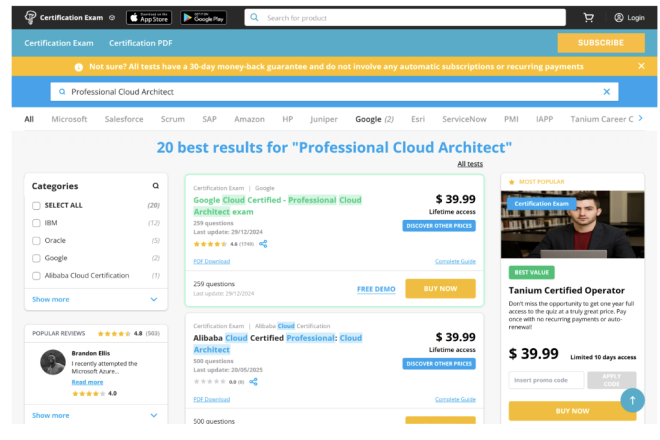Open the shopping cart

pos(588,17)
